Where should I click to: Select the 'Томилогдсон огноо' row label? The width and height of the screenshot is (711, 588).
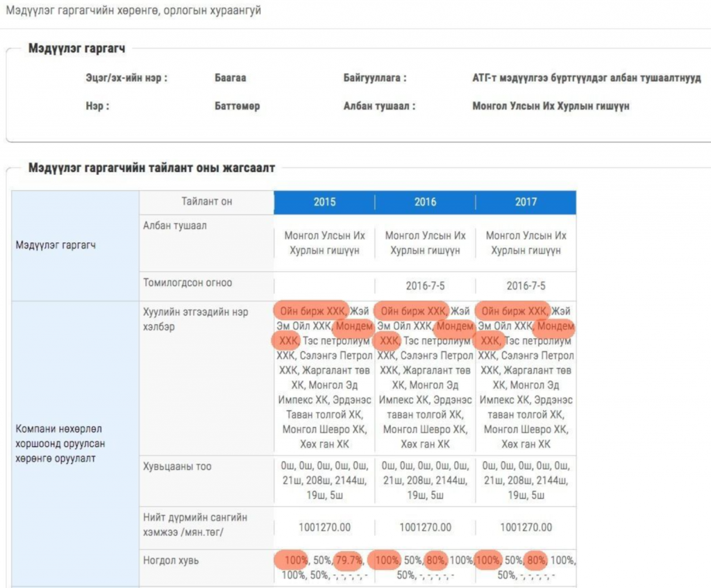(187, 283)
